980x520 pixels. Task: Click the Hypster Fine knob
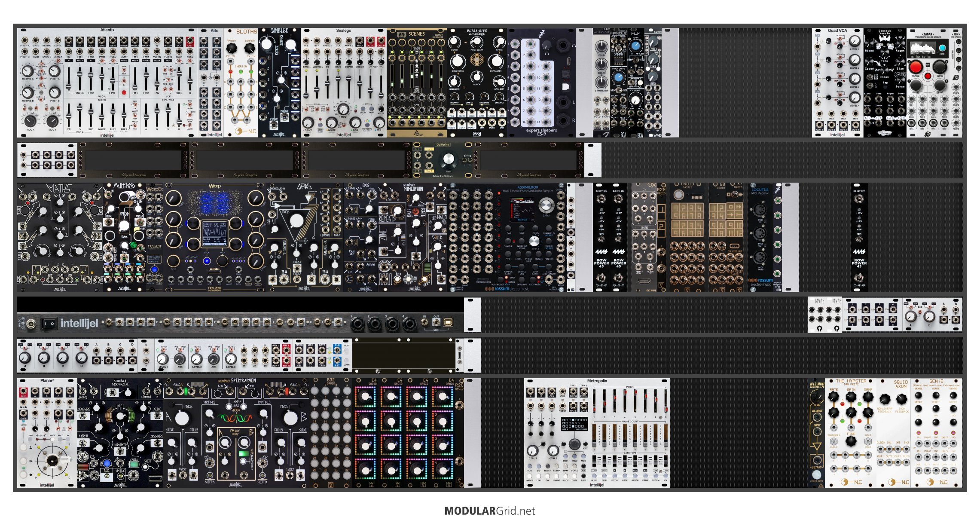coord(851,441)
